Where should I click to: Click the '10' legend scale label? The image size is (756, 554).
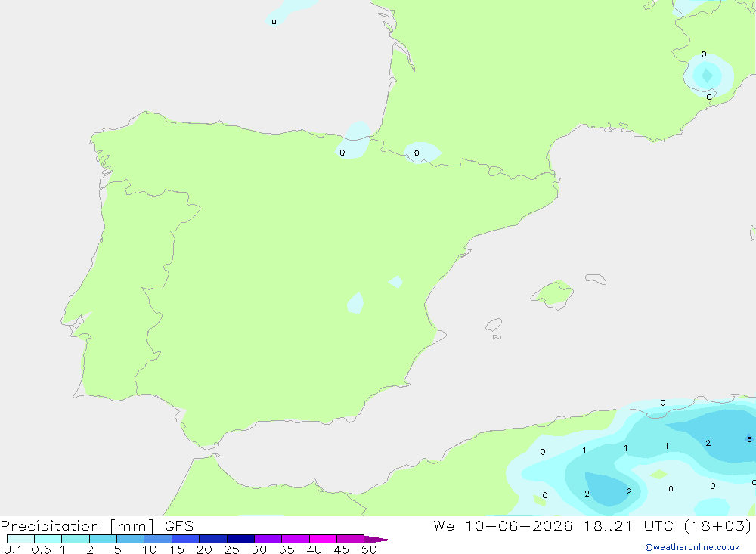(150, 549)
